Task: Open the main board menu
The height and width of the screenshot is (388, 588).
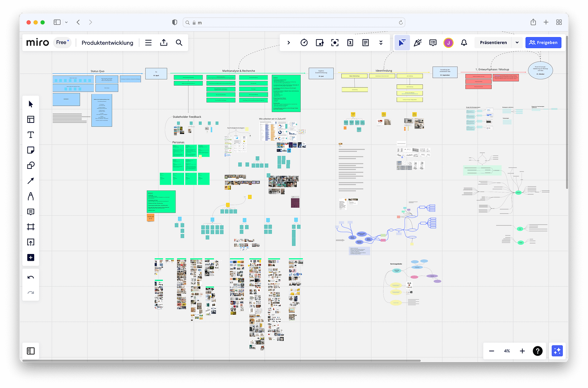Action: tap(148, 42)
